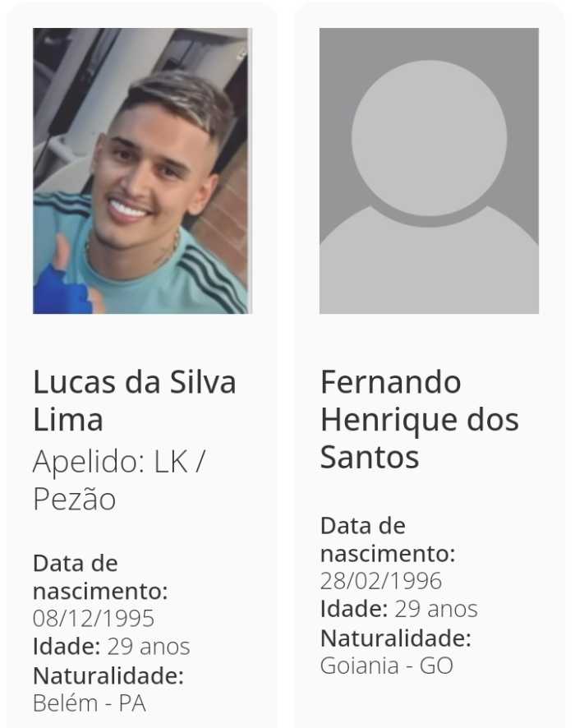Click the Idade label on Lucas's card
This screenshot has height=728, width=575.
click(66, 647)
